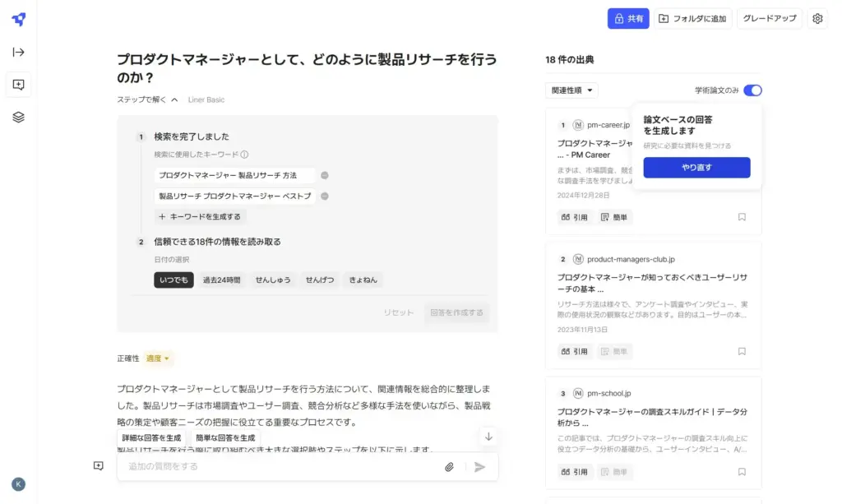Viewport: 842px width, 504px height.
Task: Open the settings gear icon
Action: coord(817,19)
